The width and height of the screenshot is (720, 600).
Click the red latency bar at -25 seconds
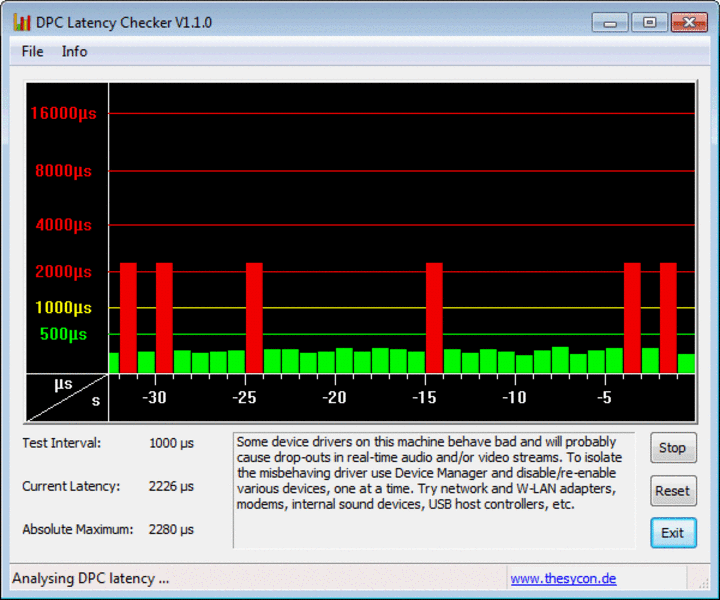coord(254,318)
